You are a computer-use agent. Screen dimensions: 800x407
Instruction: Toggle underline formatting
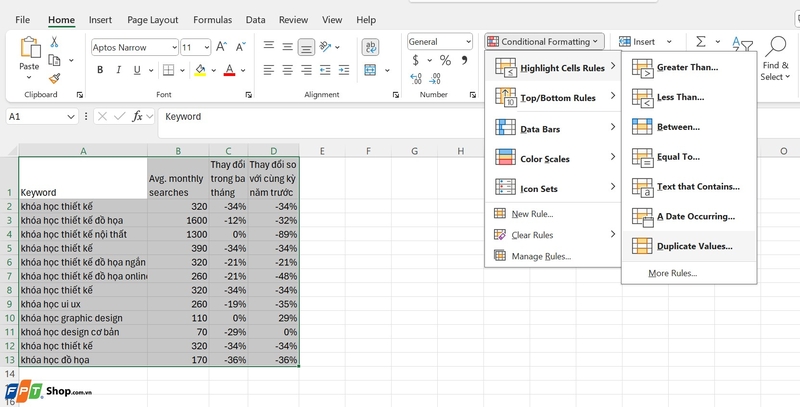(x=137, y=70)
